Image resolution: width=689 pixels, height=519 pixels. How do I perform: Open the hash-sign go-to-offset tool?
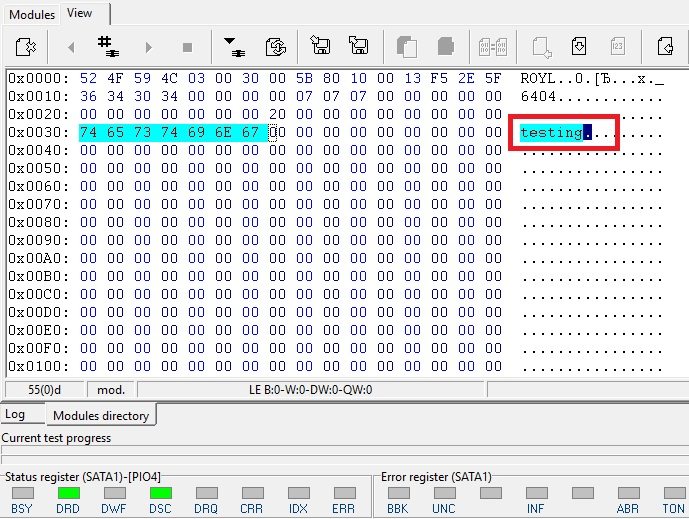(108, 47)
